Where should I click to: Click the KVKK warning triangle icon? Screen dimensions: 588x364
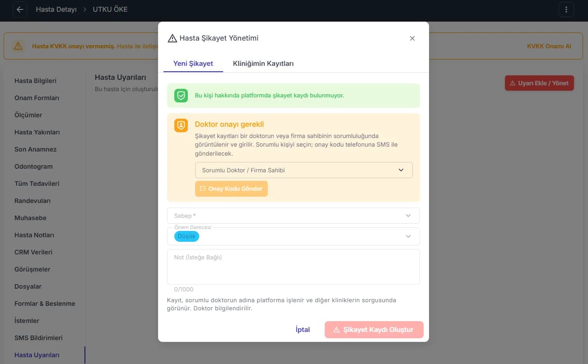tap(18, 46)
